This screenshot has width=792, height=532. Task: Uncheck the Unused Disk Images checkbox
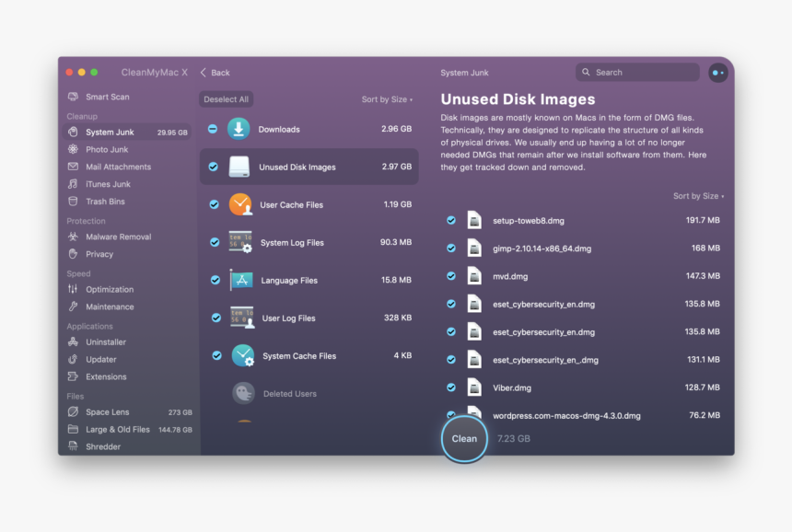(x=213, y=167)
